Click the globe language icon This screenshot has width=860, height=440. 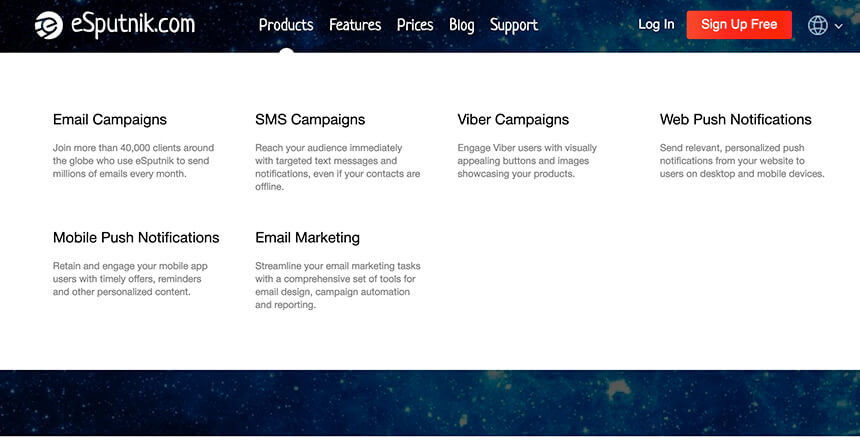pos(817,25)
